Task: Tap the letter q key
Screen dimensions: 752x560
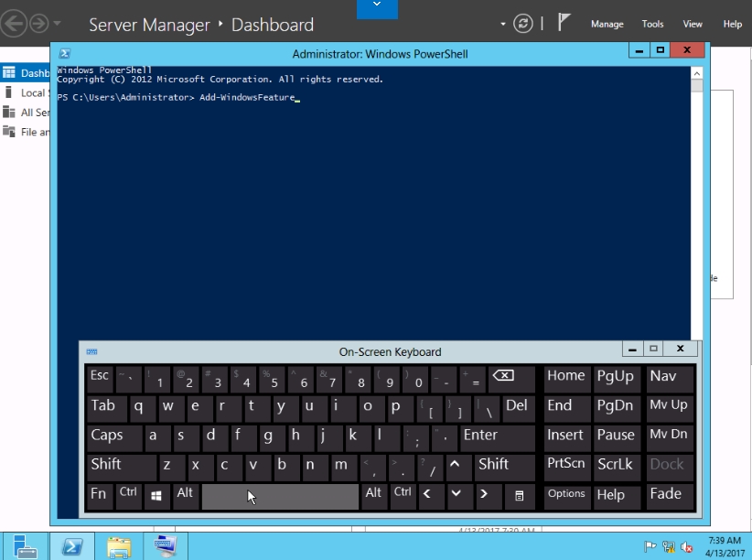Action: click(143, 408)
